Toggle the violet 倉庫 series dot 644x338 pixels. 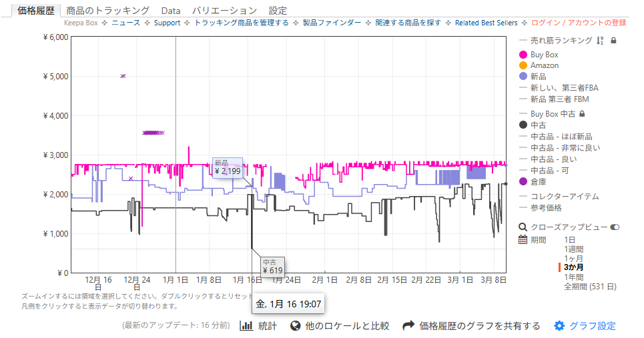coord(523,181)
